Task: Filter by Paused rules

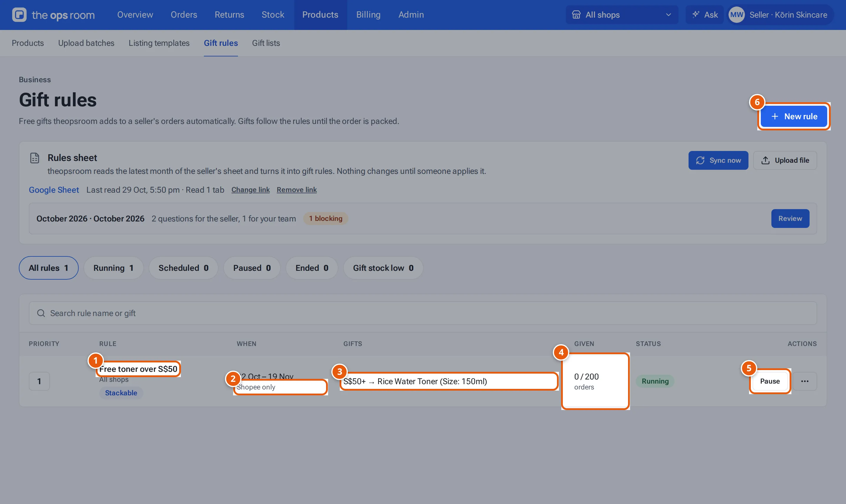Action: click(x=252, y=268)
